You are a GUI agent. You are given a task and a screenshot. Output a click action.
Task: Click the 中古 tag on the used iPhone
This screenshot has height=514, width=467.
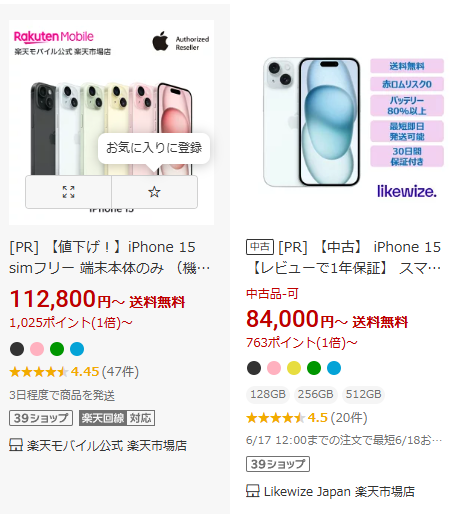(260, 247)
